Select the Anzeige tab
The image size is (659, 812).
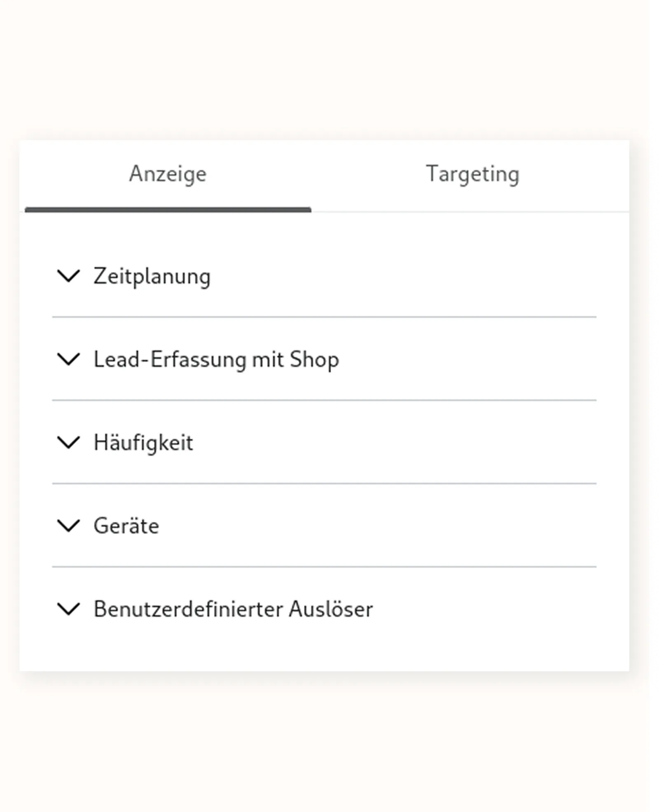click(x=167, y=174)
